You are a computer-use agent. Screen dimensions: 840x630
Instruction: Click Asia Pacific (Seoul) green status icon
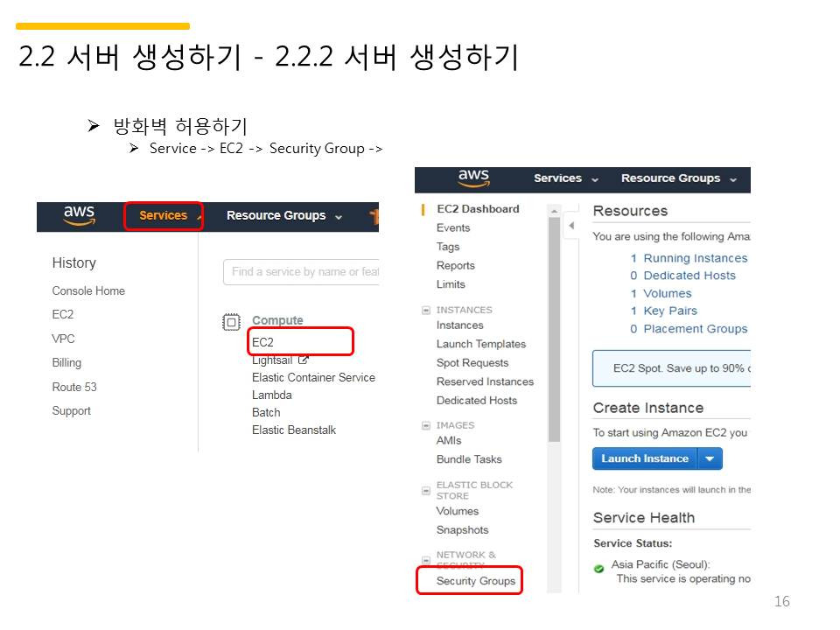598,569
